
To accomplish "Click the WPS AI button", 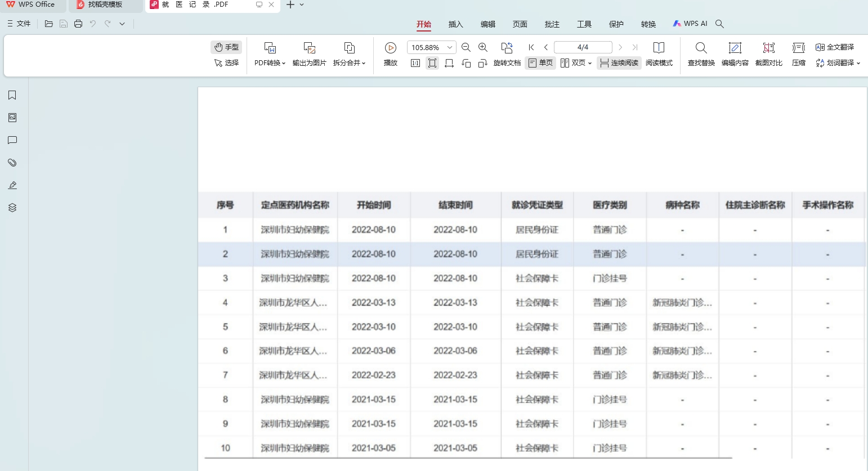I will pos(690,24).
